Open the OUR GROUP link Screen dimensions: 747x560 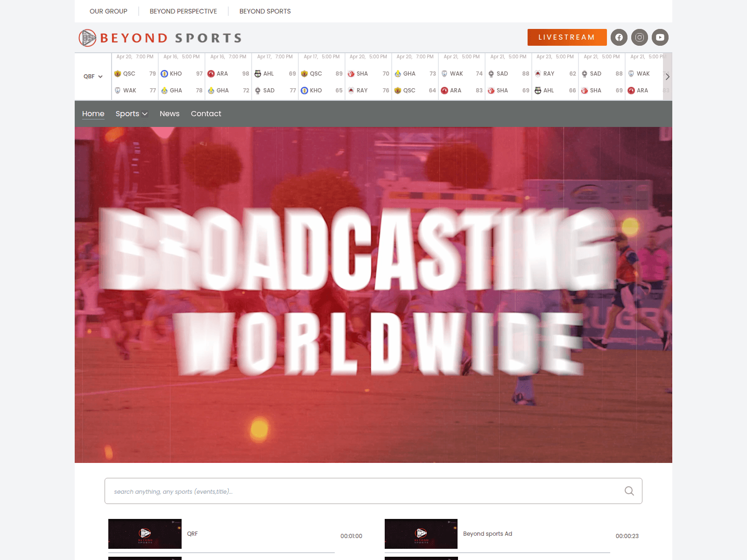coord(108,11)
